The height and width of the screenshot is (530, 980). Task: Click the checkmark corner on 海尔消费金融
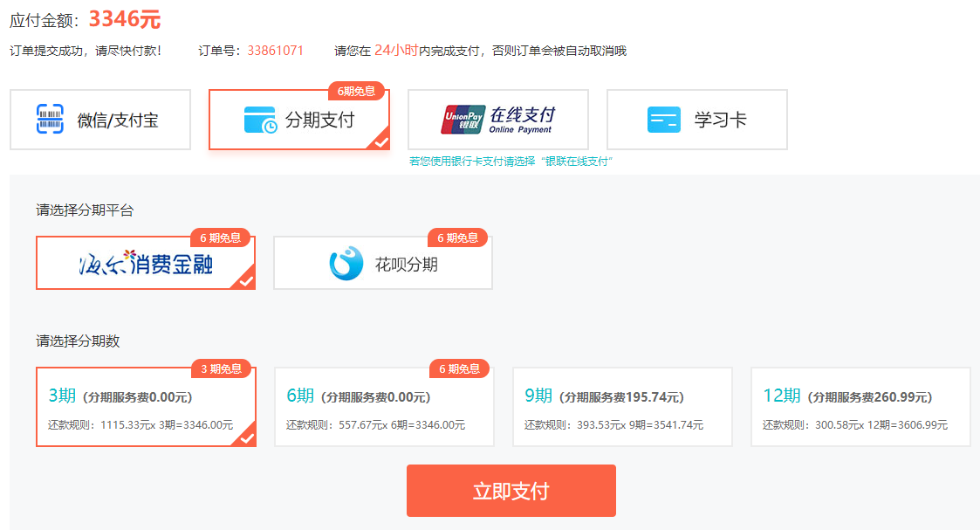[246, 281]
